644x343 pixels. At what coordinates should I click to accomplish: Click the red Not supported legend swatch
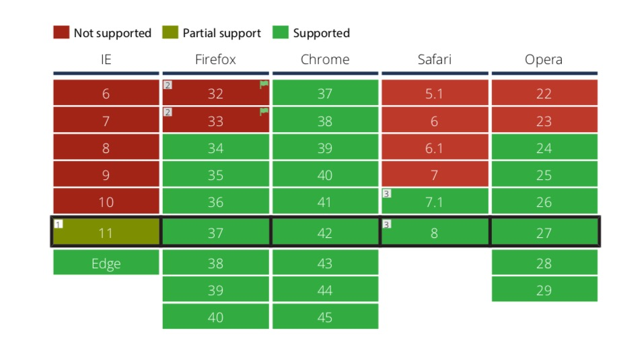tap(61, 32)
